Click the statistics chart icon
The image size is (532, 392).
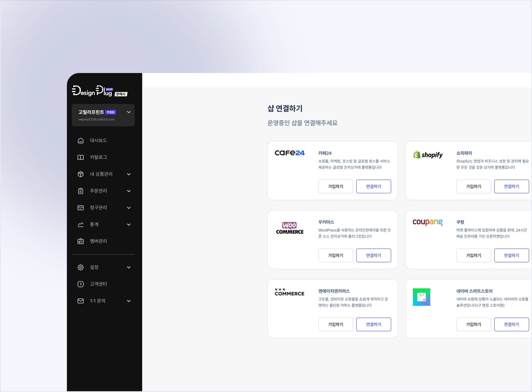(81, 224)
